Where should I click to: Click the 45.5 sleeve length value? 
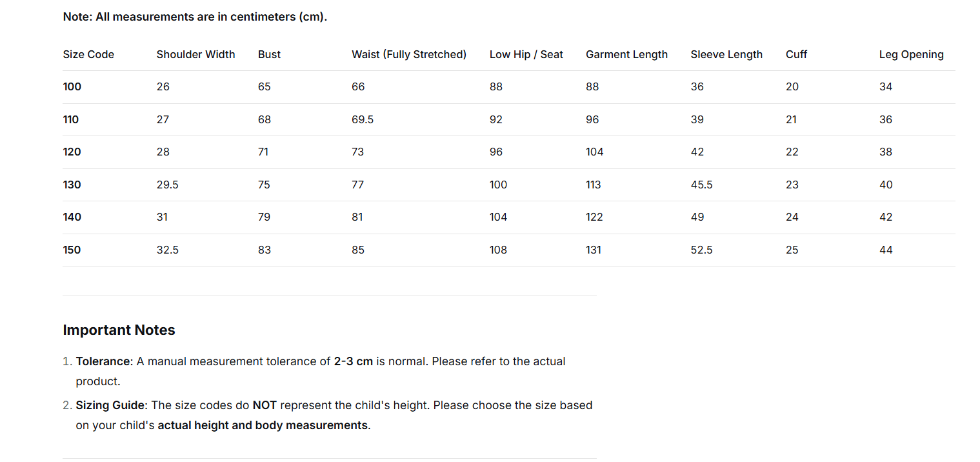701,185
